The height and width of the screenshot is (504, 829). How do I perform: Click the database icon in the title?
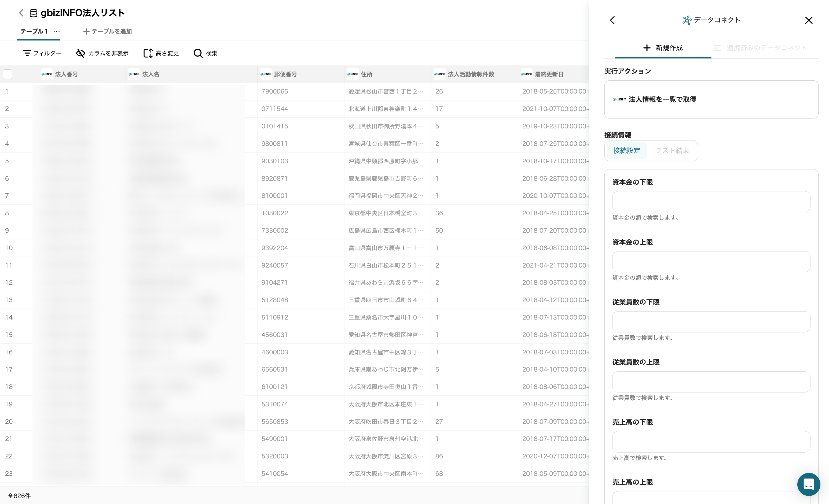[x=33, y=13]
